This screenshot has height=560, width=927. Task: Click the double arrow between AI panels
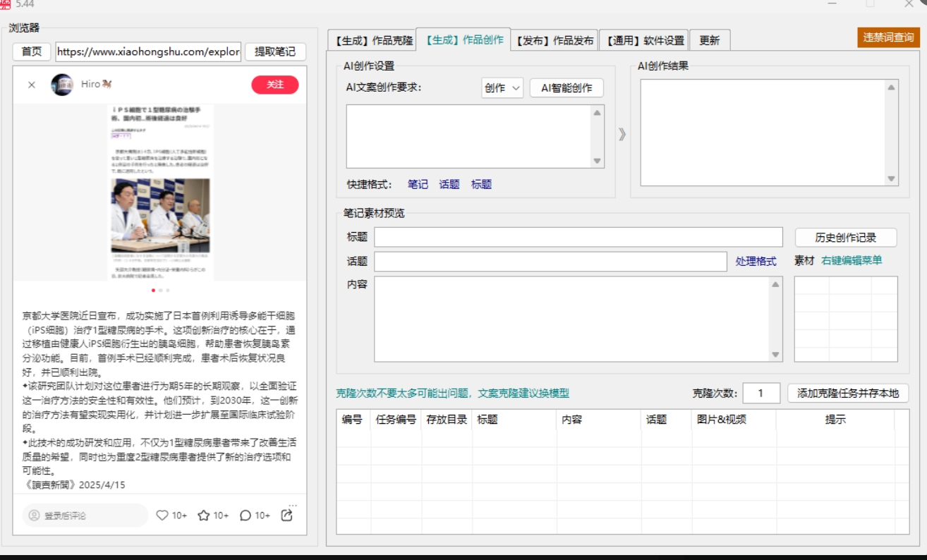pyautogui.click(x=622, y=134)
